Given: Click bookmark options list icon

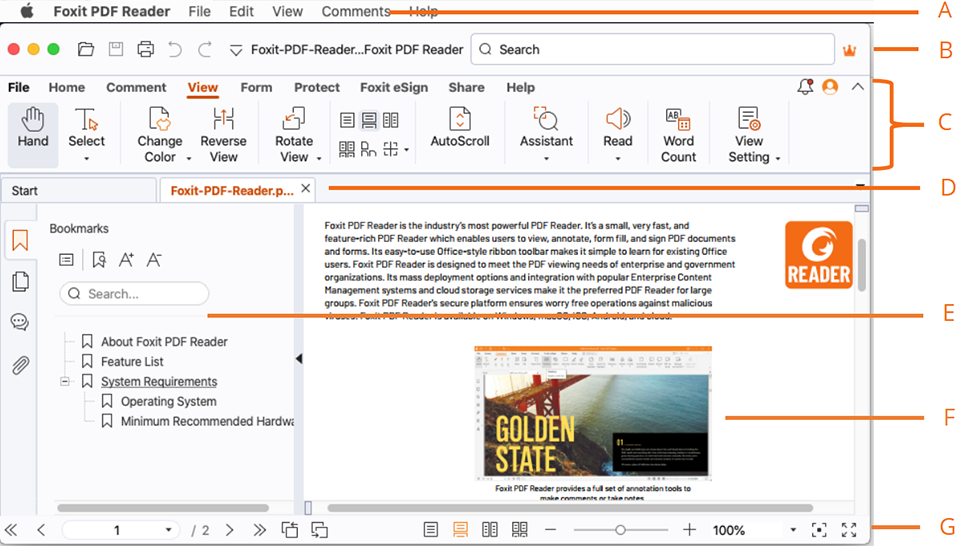Looking at the screenshot, I should [66, 260].
